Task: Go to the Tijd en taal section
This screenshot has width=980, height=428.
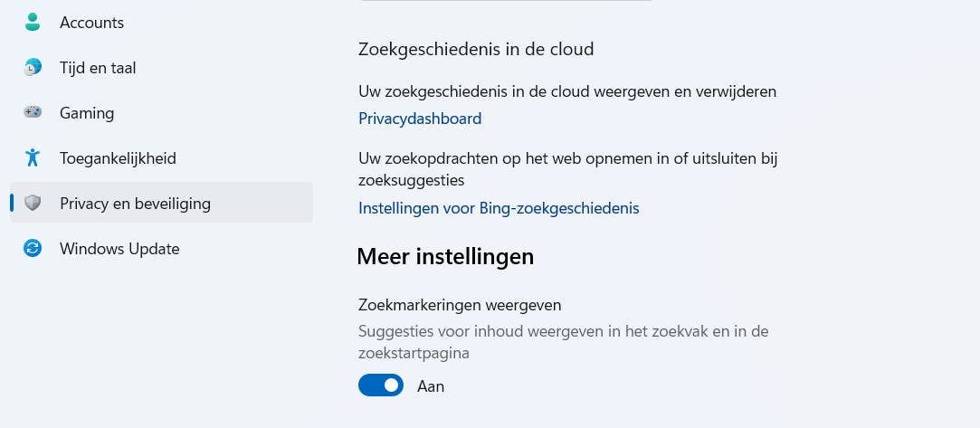Action: click(98, 68)
